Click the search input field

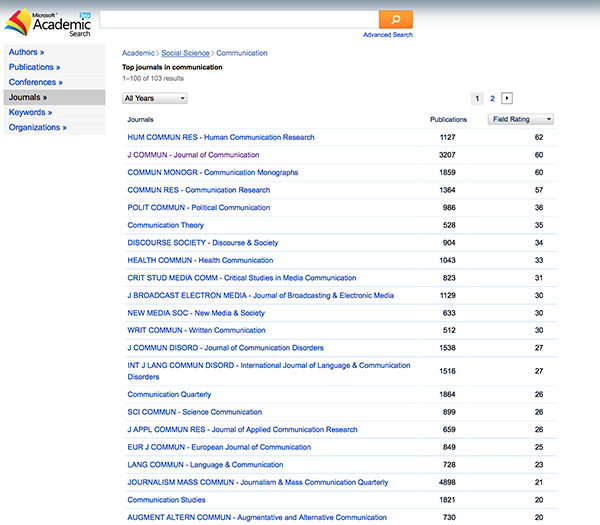pyautogui.click(x=239, y=19)
